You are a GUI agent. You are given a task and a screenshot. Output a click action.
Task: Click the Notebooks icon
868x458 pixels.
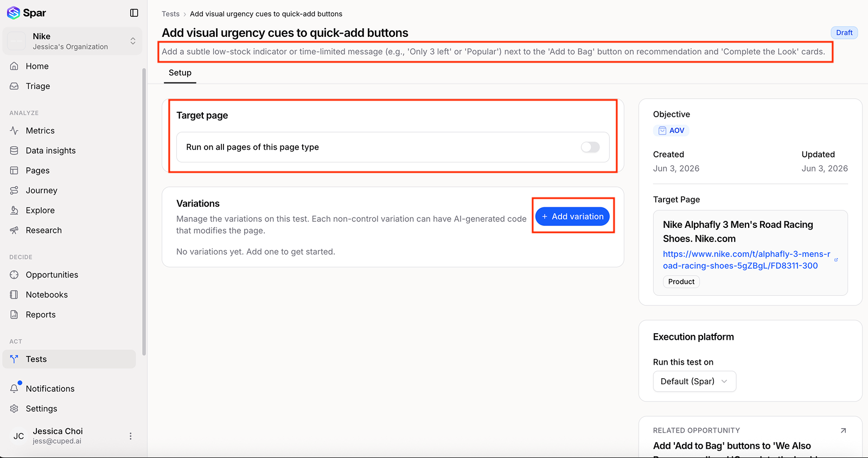click(14, 295)
